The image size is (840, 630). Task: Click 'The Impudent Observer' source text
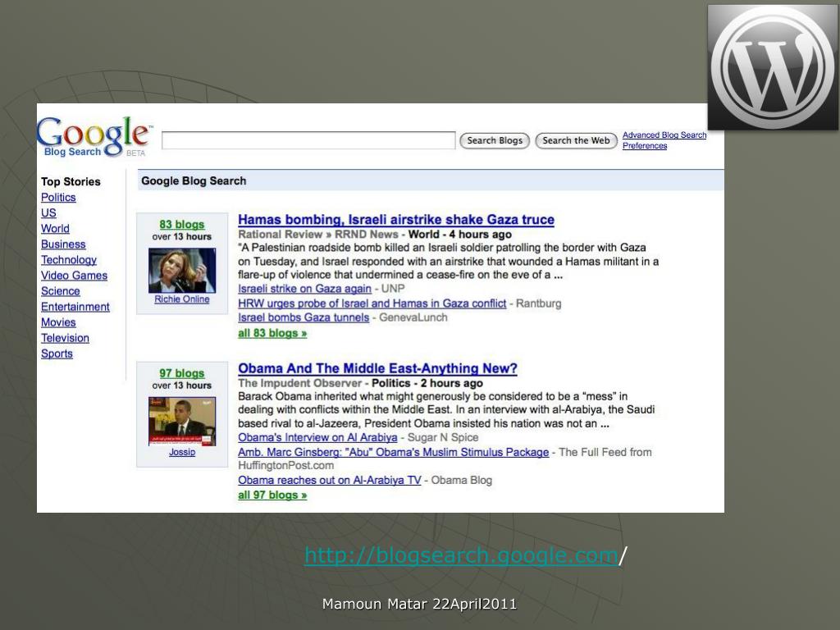click(300, 383)
